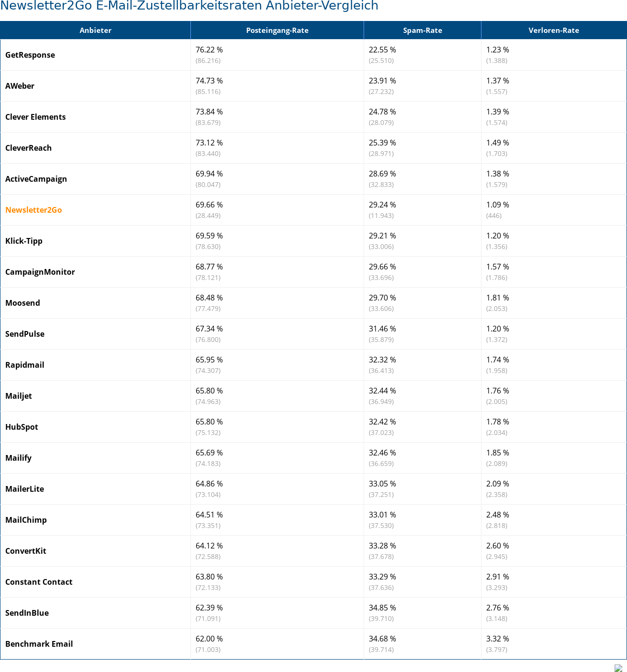Select the AWeber row label
The height and width of the screenshot is (672, 627).
pos(20,86)
